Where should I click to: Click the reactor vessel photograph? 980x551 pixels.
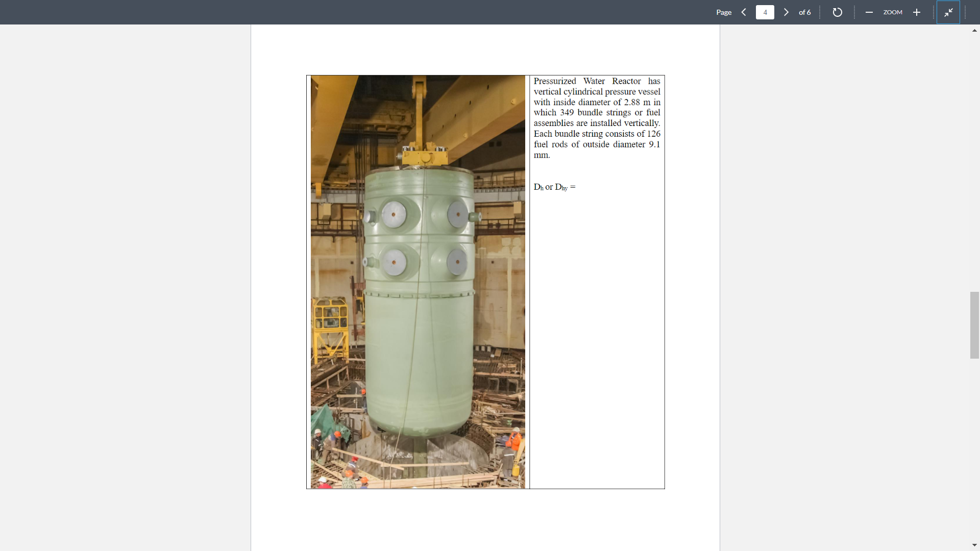coord(419,281)
